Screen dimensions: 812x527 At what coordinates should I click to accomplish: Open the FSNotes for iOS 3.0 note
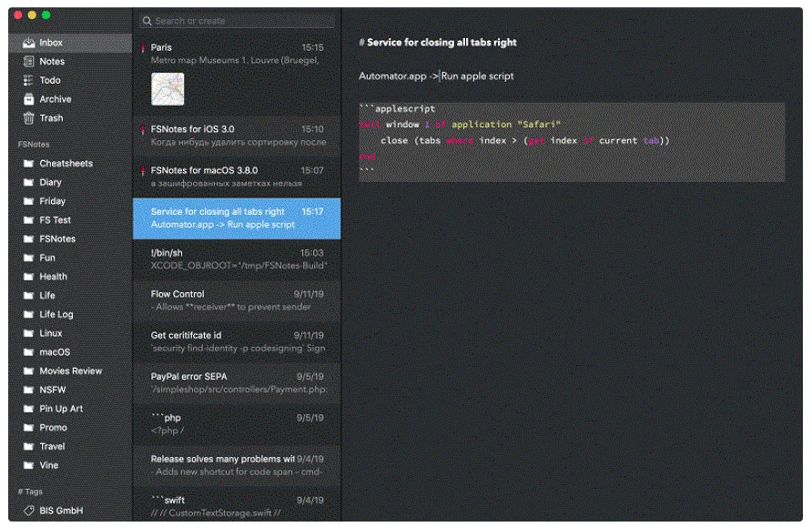(237, 137)
